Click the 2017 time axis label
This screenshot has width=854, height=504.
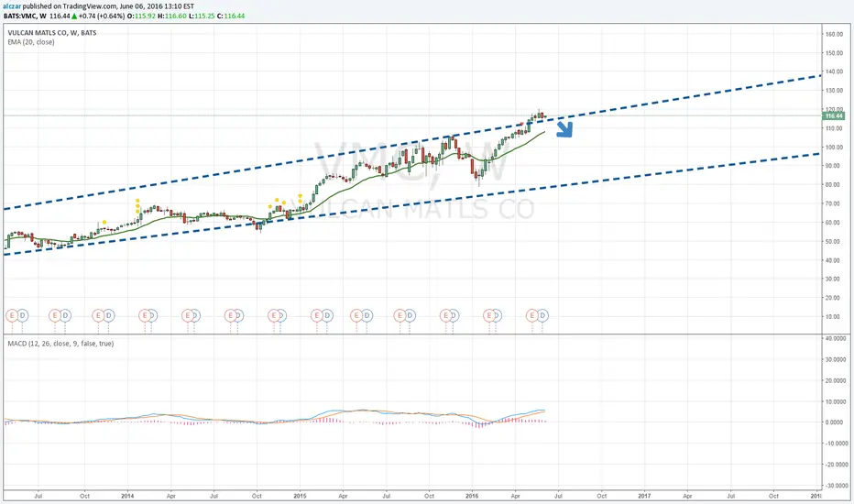[x=644, y=496]
